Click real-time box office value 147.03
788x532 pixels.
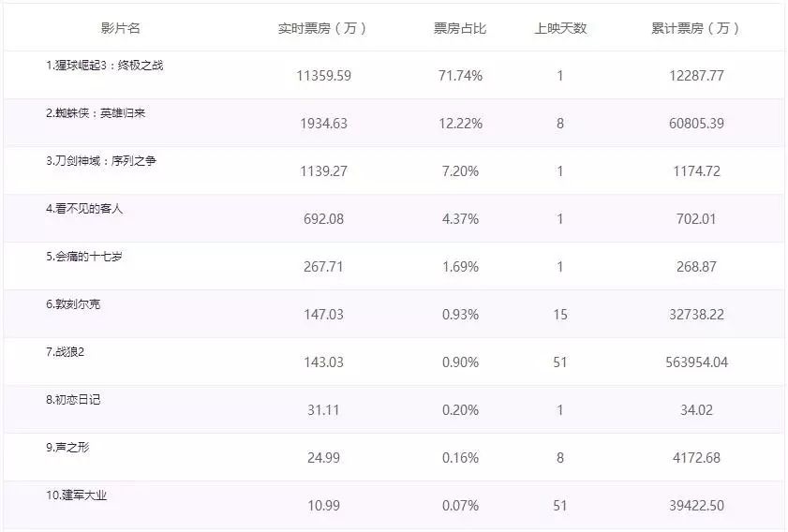(x=323, y=315)
